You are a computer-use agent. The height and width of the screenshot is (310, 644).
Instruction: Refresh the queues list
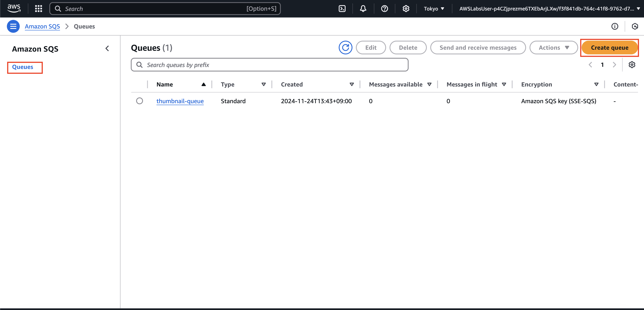coord(346,48)
